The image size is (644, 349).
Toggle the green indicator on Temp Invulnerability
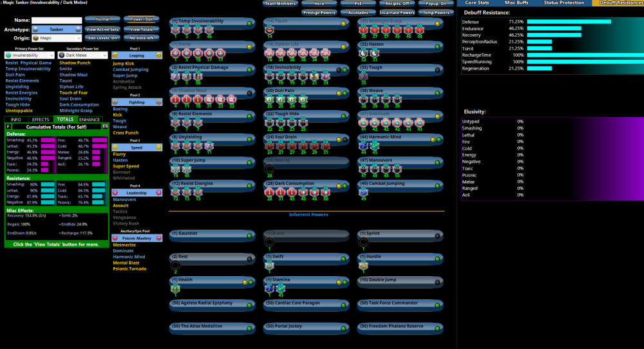click(249, 23)
